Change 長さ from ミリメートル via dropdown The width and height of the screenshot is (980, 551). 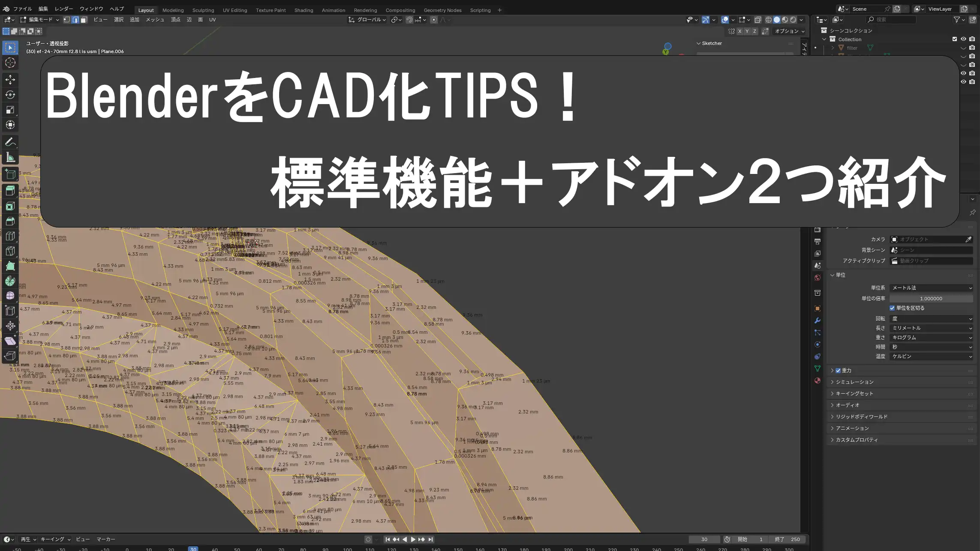[x=931, y=328]
